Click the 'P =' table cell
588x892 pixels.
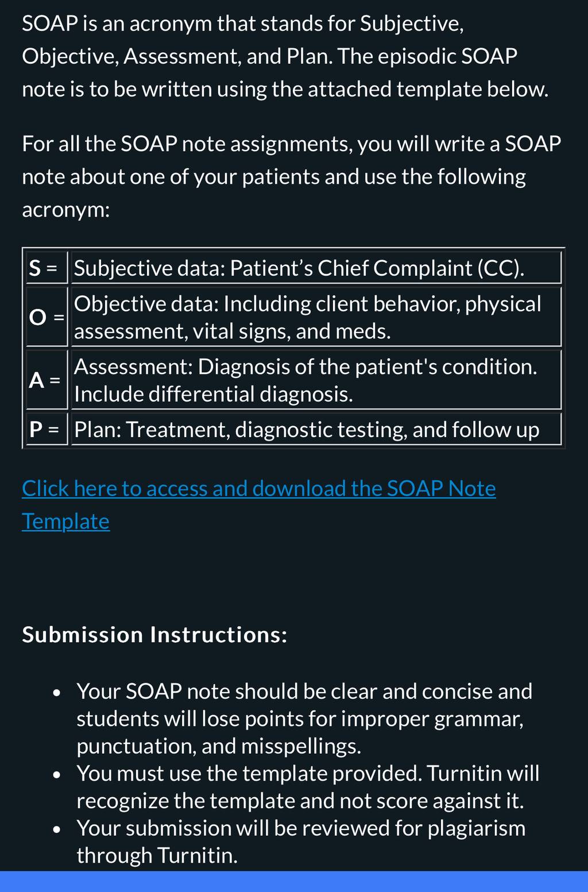(47, 429)
